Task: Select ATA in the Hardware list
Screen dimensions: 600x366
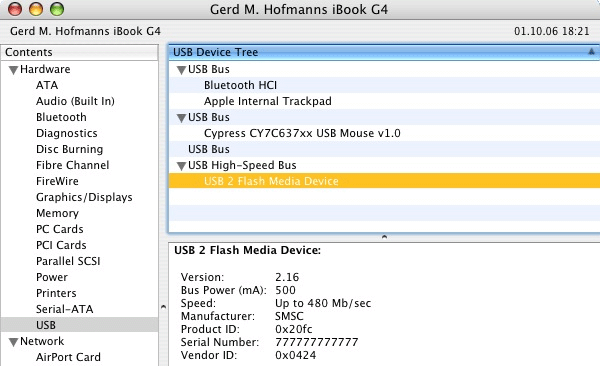Action: click(x=47, y=85)
